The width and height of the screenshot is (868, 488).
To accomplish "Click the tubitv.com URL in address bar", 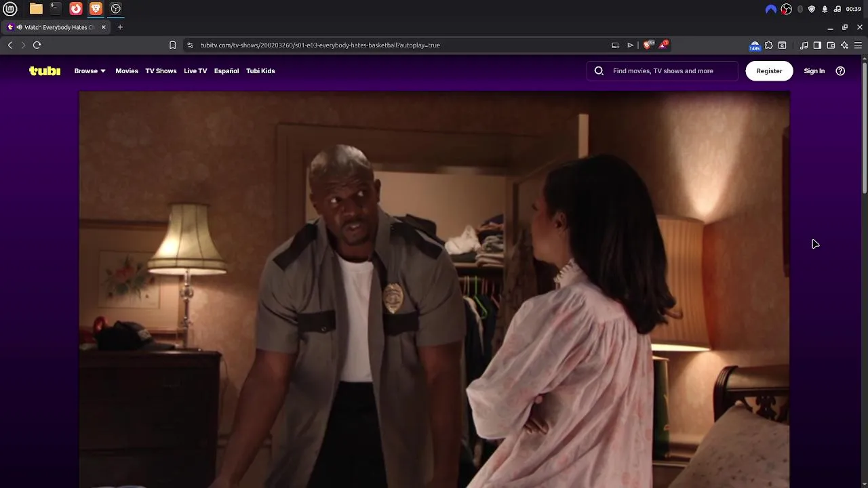I will pos(320,45).
